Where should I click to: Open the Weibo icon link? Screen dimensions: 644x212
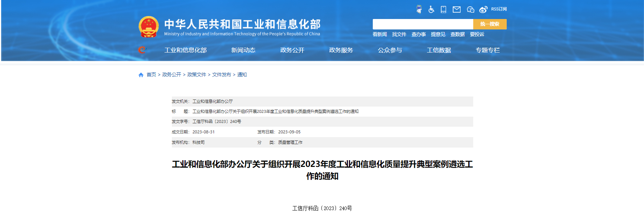click(x=483, y=9)
